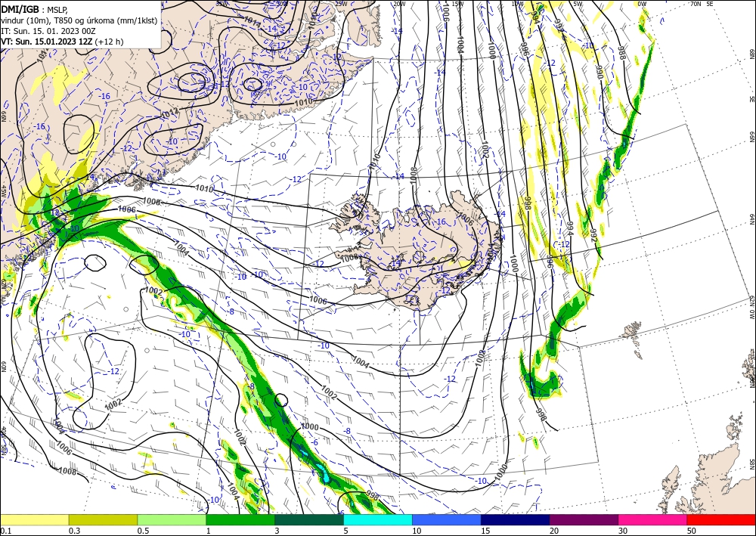Click the purple 20–30 legend color segment
Image resolution: width=756 pixels, height=536 pixels.
(x=584, y=519)
